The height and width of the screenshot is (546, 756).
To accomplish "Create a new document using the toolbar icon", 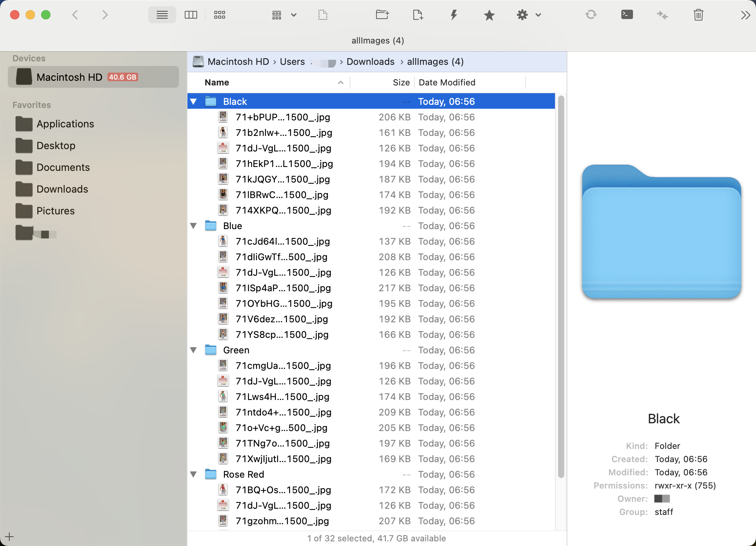I will [418, 15].
